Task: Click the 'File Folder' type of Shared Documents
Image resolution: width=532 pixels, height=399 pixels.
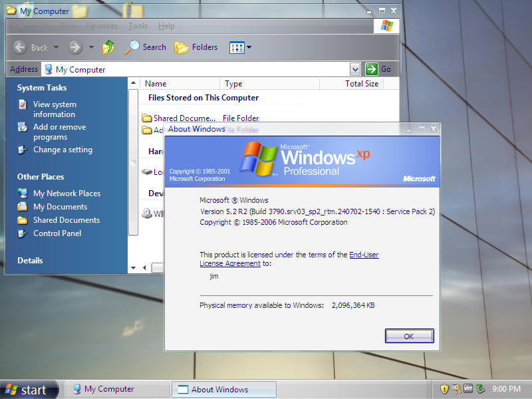Action: point(241,118)
